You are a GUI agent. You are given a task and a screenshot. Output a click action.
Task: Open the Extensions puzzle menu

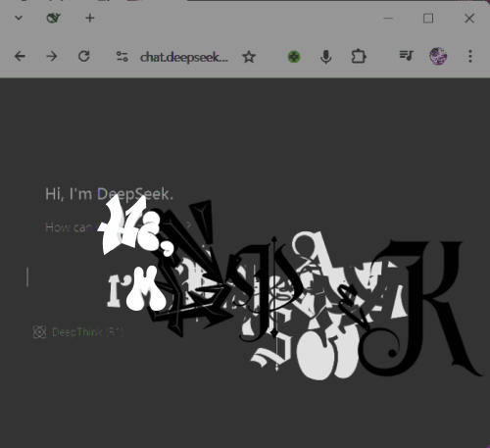pyautogui.click(x=359, y=57)
